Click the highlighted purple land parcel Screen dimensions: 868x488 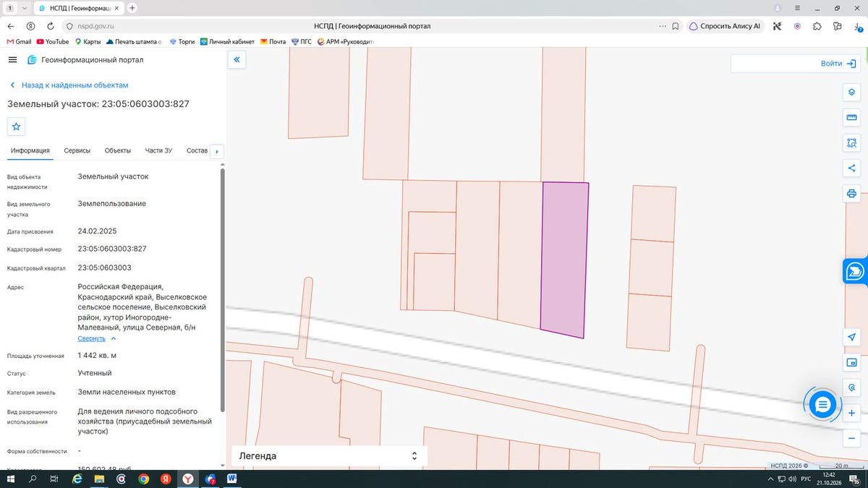[x=564, y=259]
